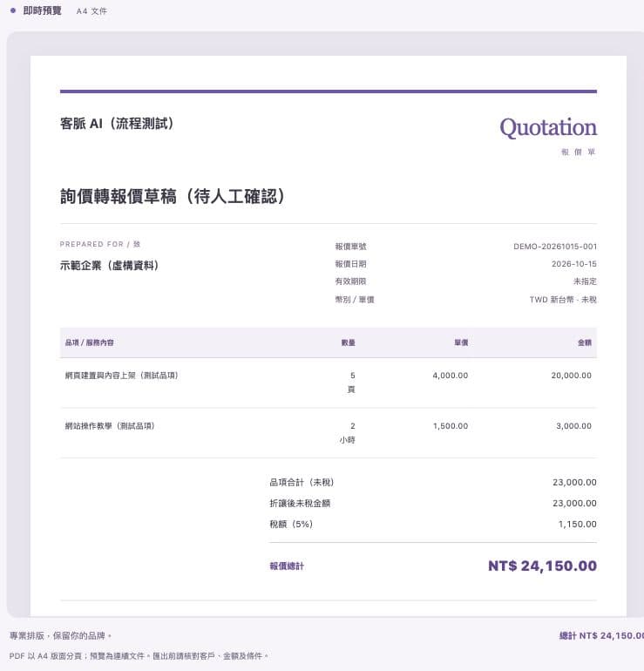Click the 頁 unit under quantity 5
Image resolution: width=644 pixels, height=671 pixels.
(351, 390)
